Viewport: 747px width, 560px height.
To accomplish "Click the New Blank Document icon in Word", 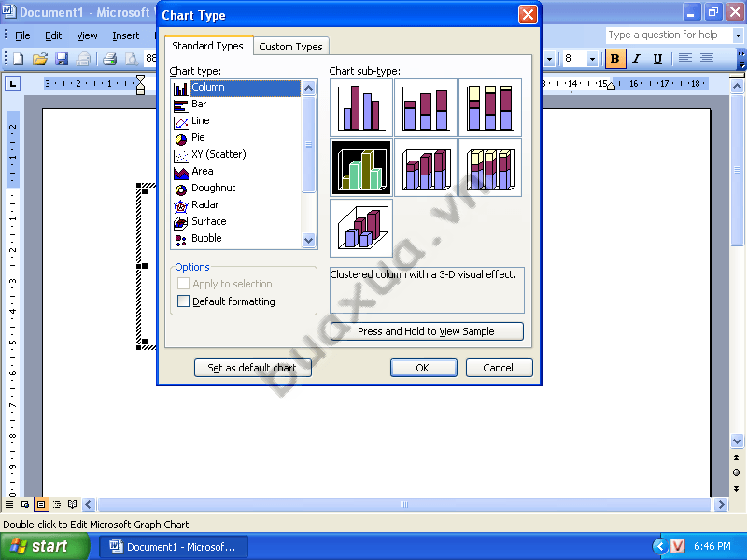I will click(18, 59).
